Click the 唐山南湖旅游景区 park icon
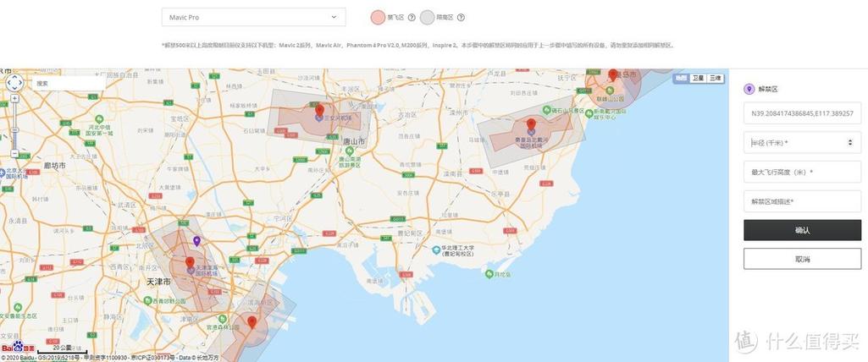868x362 pixels. (349, 150)
